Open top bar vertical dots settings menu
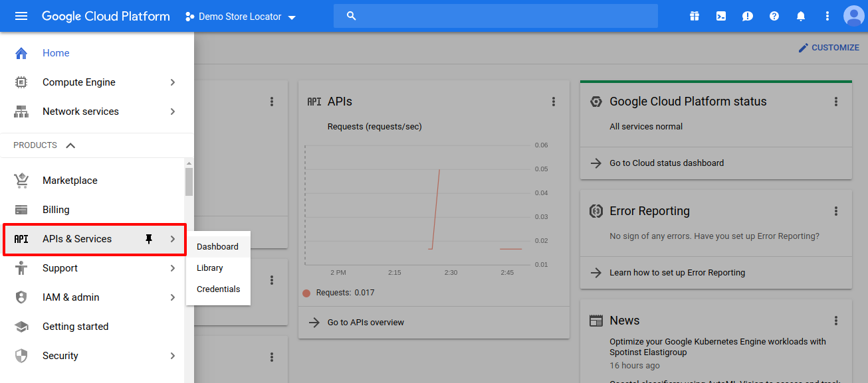This screenshot has height=383, width=868. coord(827,16)
